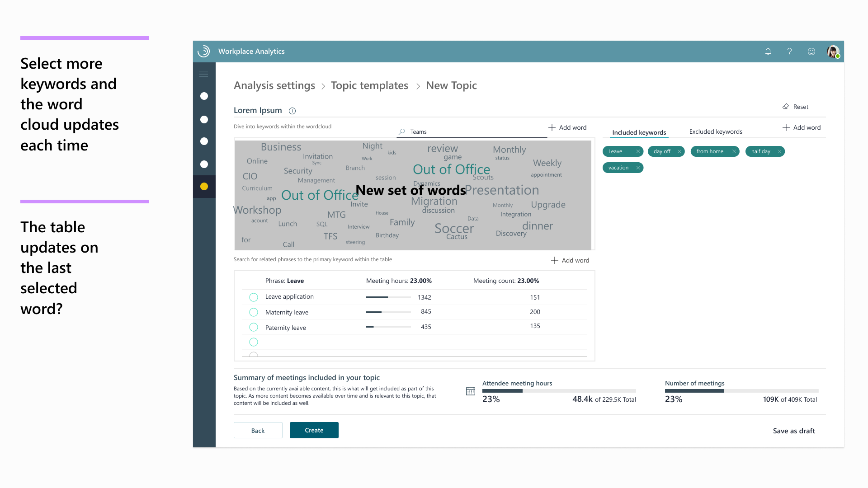Screen dimensions: 868x488
Task: Click the Workplace Analytics logo
Action: point(204,51)
